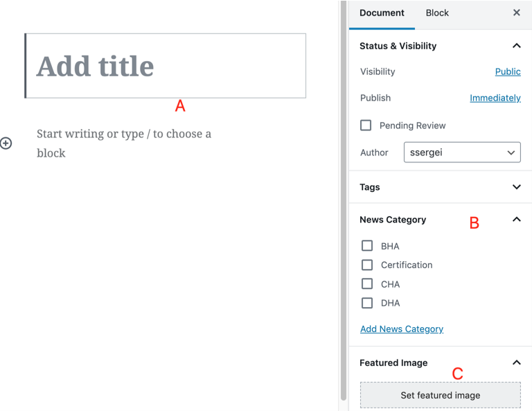
Task: Check the Certification category
Action: 367,265
